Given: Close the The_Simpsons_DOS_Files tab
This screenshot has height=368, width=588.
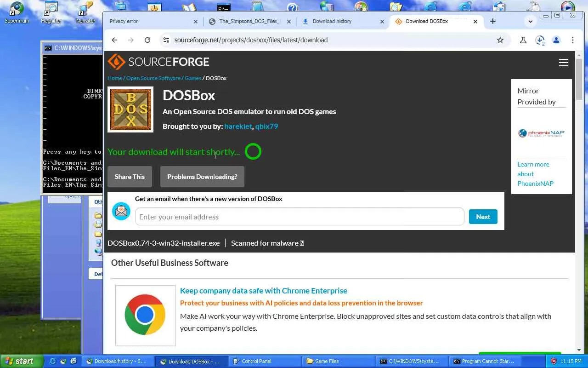Looking at the screenshot, I should [x=289, y=21].
